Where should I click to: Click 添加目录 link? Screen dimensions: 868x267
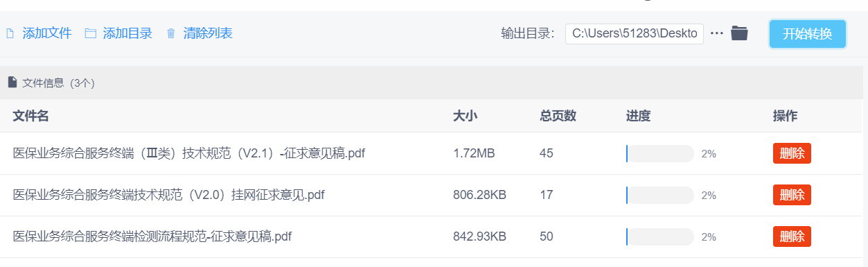point(127,33)
